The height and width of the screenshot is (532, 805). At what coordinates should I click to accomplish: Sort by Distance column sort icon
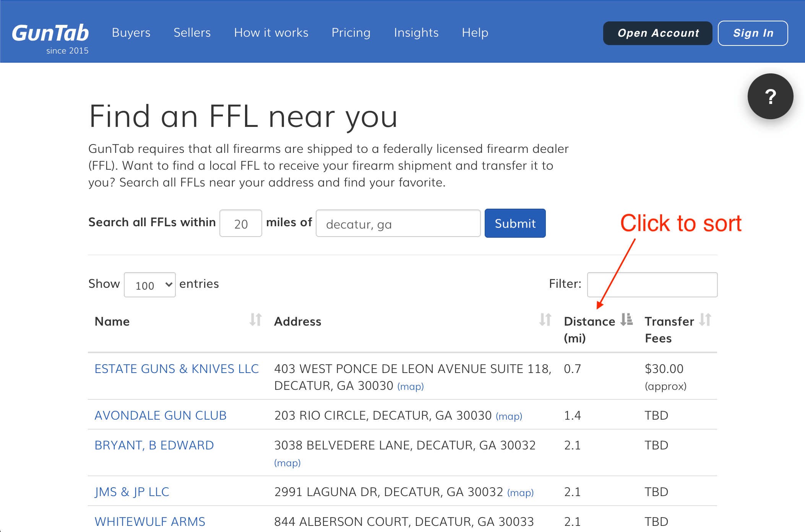tap(626, 320)
